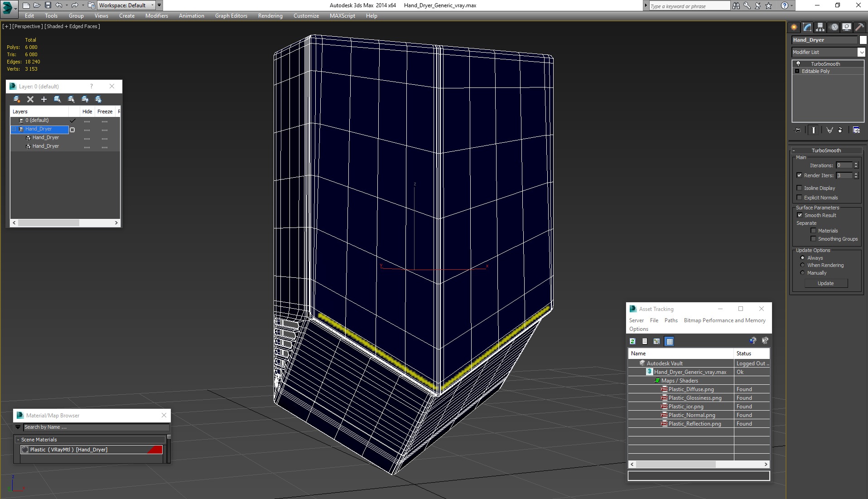Open the Hierarchy command panel tab

[820, 27]
